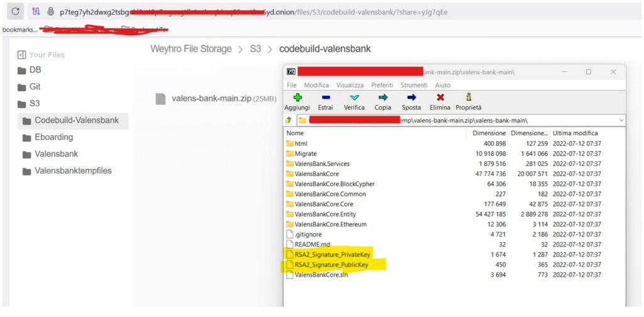
Task: Select the ValensBankCore.Ethereum folder row
Action: pyautogui.click(x=330, y=224)
